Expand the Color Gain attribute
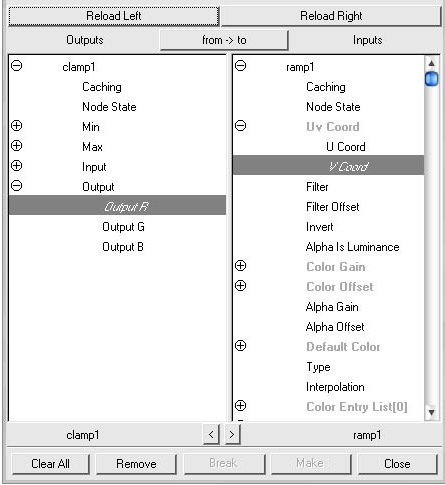Viewport: 445px width, 485px height. pyautogui.click(x=240, y=266)
